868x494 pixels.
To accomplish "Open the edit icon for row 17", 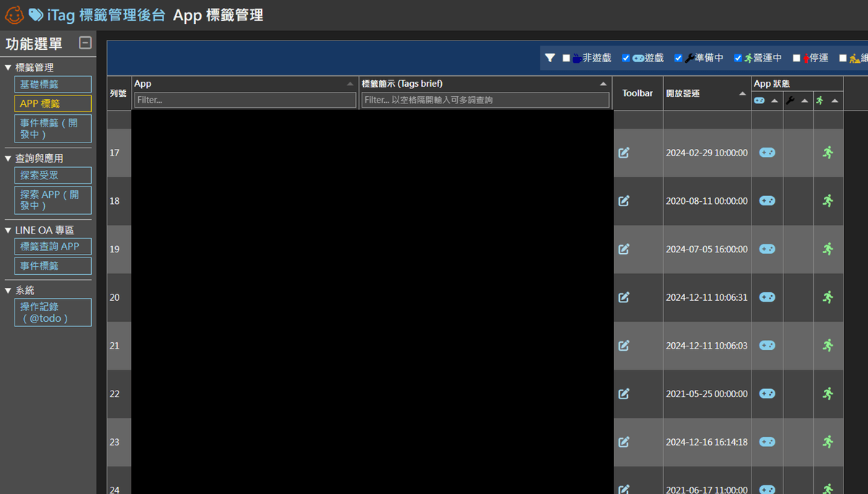I will click(624, 153).
